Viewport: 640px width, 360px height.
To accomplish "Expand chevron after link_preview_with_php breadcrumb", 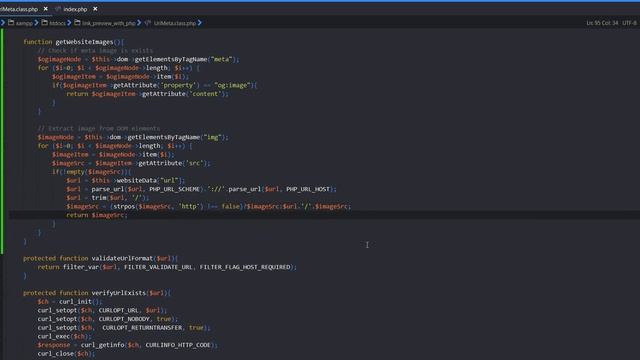I will click(139, 23).
